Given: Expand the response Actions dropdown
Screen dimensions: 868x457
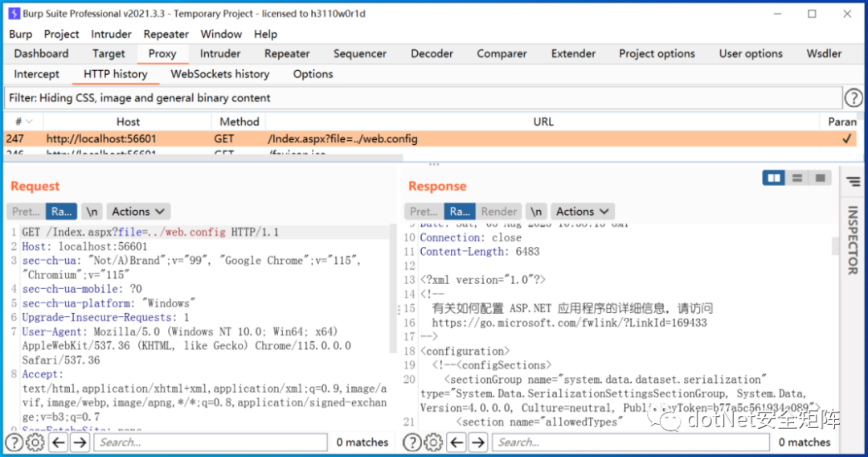Looking at the screenshot, I should tap(583, 212).
